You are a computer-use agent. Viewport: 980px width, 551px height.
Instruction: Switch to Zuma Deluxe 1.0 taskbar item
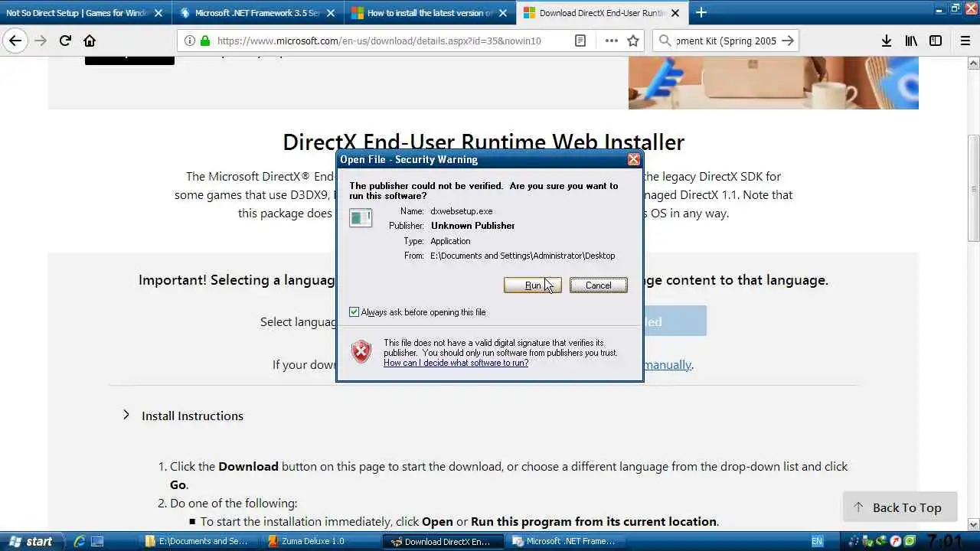322,541
